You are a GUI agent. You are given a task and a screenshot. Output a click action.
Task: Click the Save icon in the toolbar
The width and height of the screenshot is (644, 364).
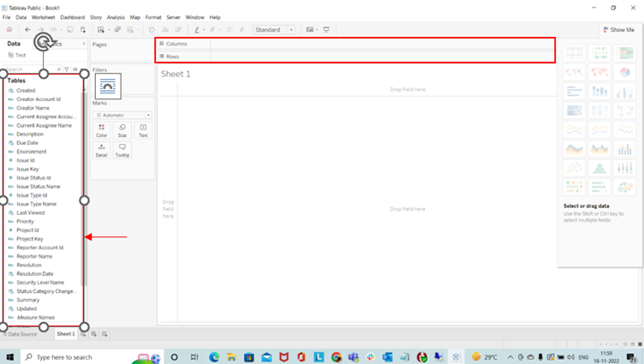pyautogui.click(x=70, y=30)
